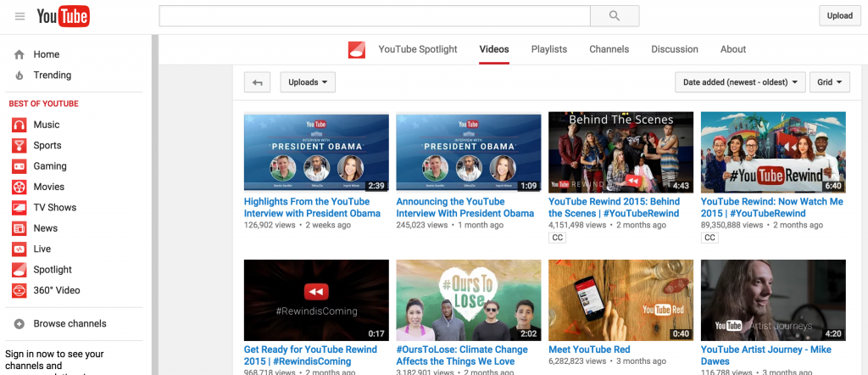Click the Trending flame icon

19,76
